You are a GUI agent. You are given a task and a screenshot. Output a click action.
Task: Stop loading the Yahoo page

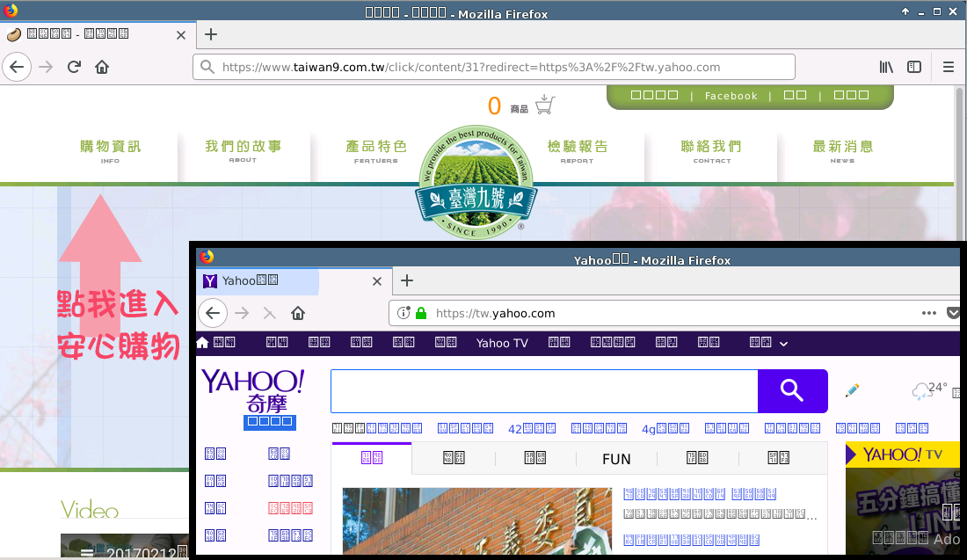pyautogui.click(x=270, y=313)
